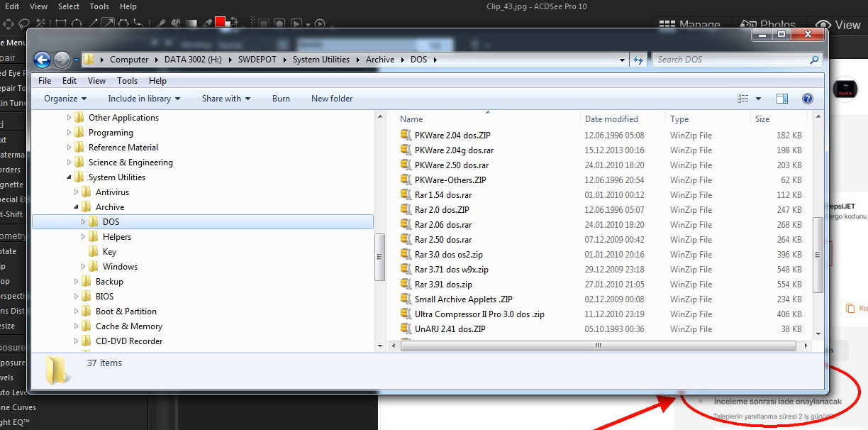Click the Burn button
The image size is (868, 430).
click(281, 99)
